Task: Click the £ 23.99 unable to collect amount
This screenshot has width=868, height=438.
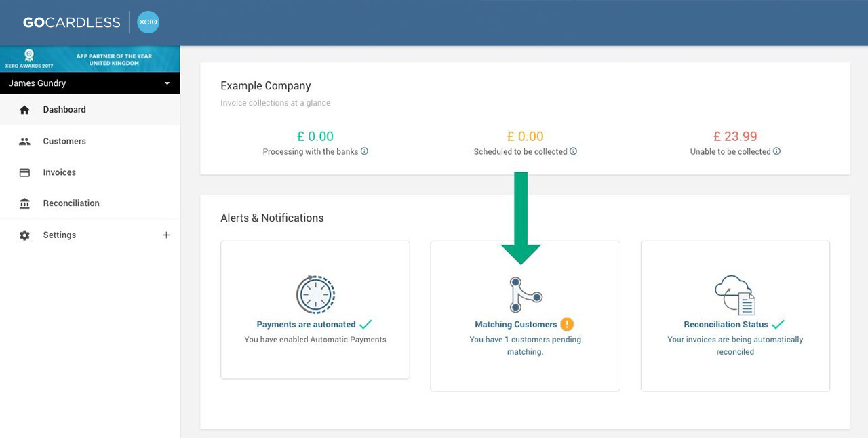Action: coord(735,136)
